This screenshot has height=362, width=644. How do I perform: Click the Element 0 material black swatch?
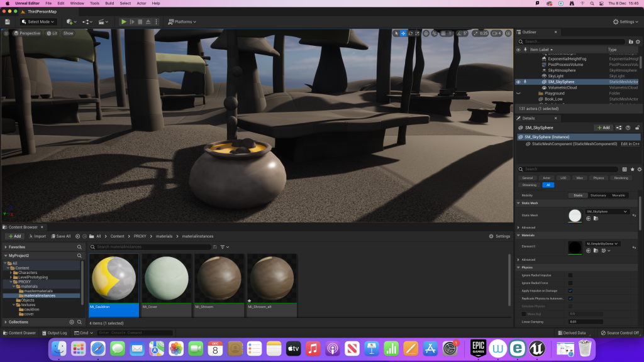[575, 248]
